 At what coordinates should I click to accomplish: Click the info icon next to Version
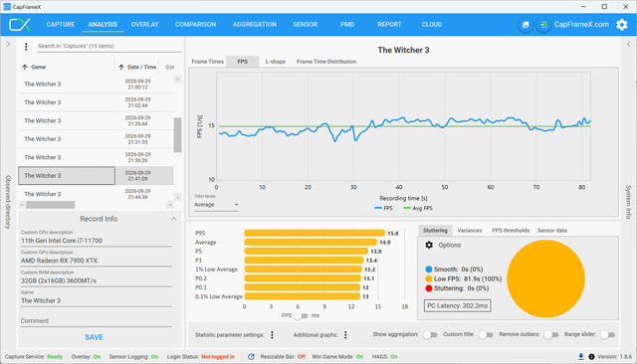(591, 357)
